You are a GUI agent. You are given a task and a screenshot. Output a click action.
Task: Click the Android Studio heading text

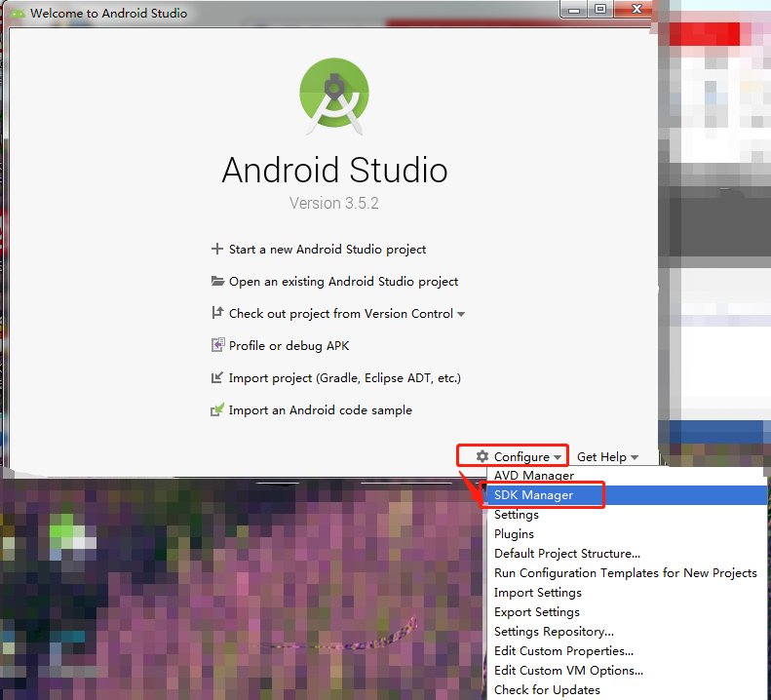334,170
